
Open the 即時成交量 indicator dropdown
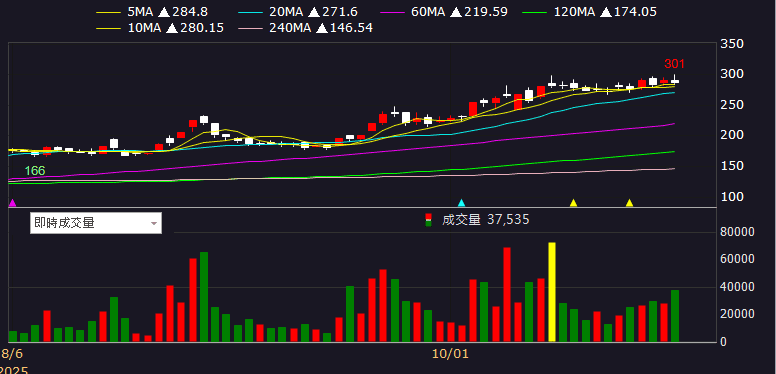click(96, 223)
